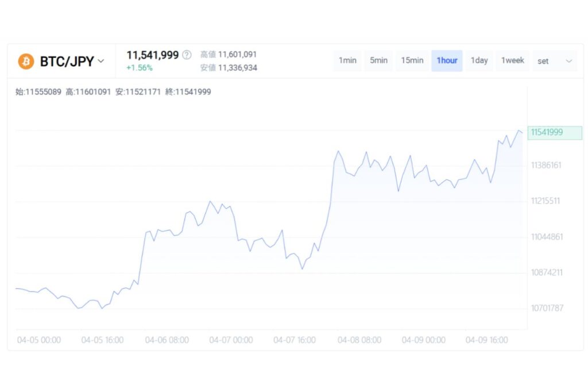
Task: Click the current price 11,541,999 header
Action: tap(152, 55)
